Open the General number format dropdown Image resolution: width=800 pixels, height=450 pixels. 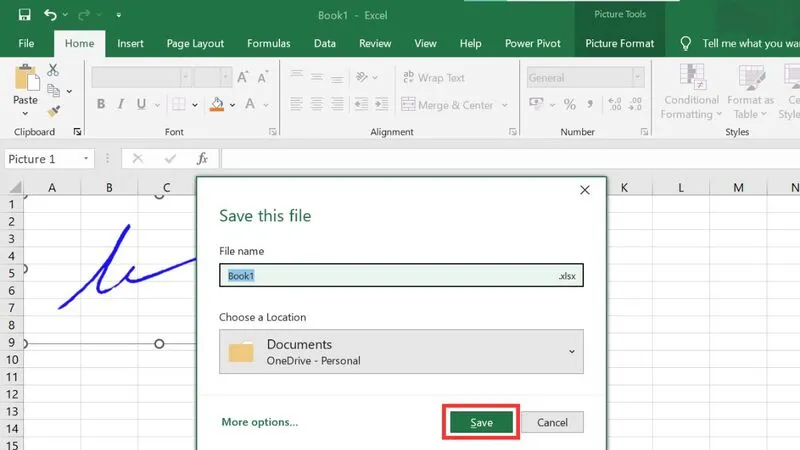(x=637, y=78)
